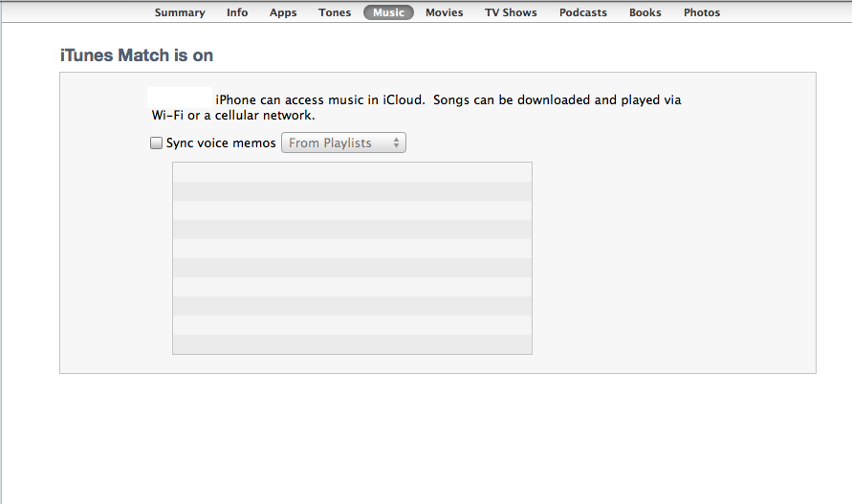Click the From Playlists dropdown arrows
This screenshot has width=852, height=504.
(x=396, y=143)
